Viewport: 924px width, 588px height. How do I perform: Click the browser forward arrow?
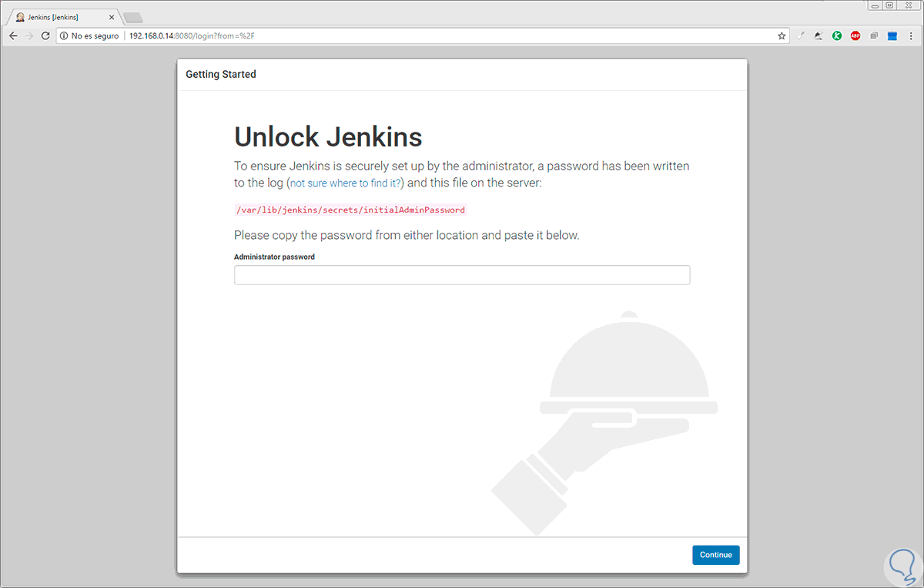(x=29, y=35)
